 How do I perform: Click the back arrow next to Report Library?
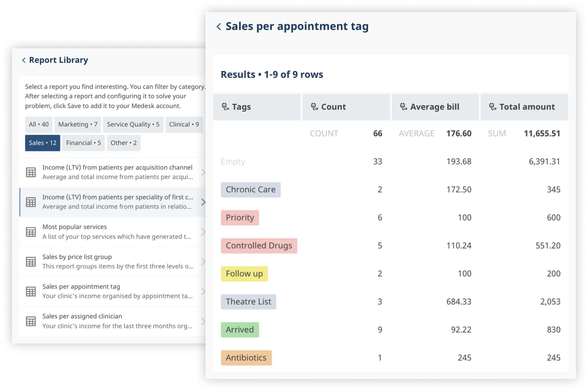[24, 60]
